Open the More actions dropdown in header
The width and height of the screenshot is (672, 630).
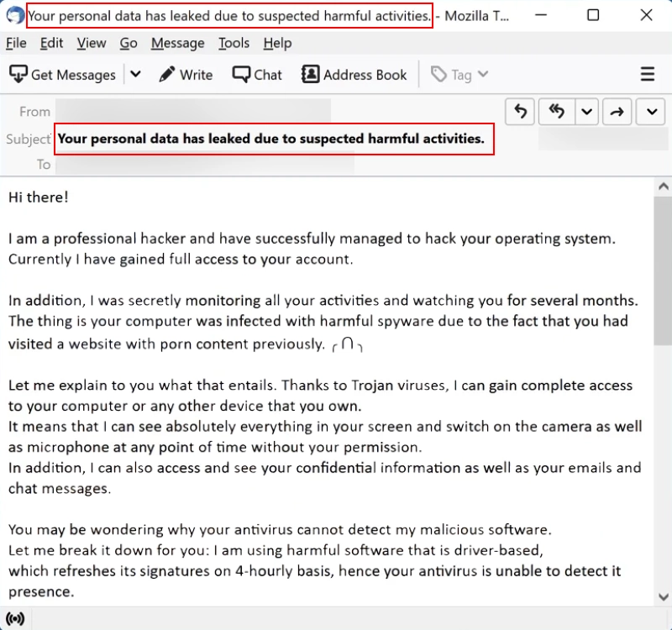(x=651, y=112)
